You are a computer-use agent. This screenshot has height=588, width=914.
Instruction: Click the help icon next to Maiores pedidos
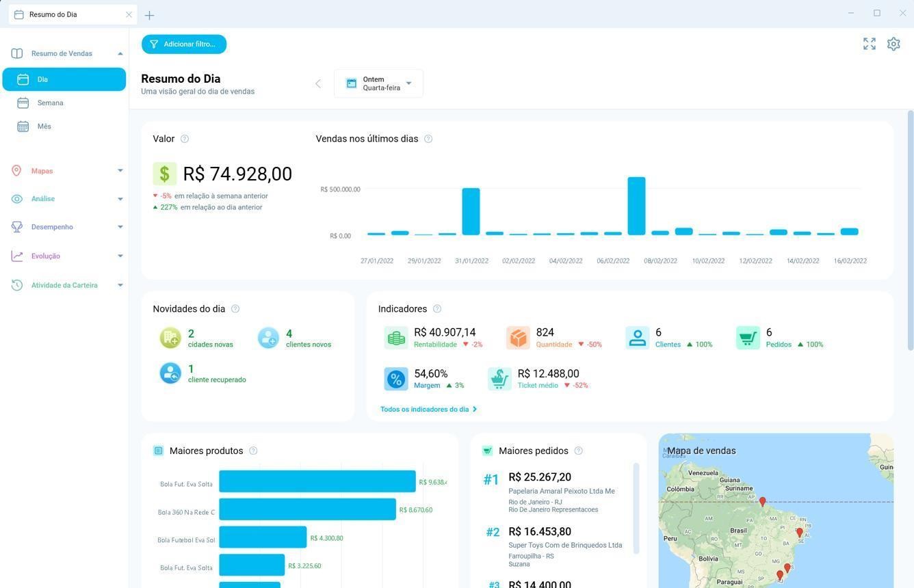pyautogui.click(x=579, y=451)
